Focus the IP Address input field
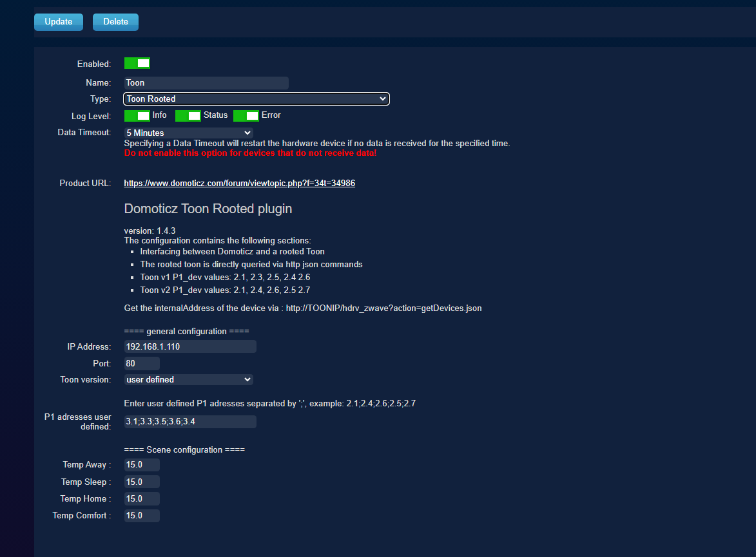Viewport: 756px width, 557px height. [190, 346]
